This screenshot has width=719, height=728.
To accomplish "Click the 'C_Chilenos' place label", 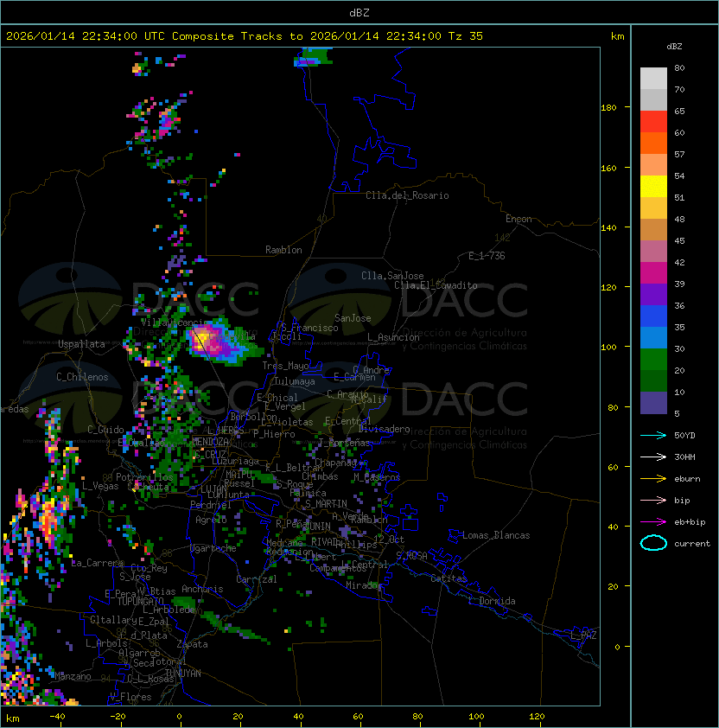I will [x=82, y=377].
